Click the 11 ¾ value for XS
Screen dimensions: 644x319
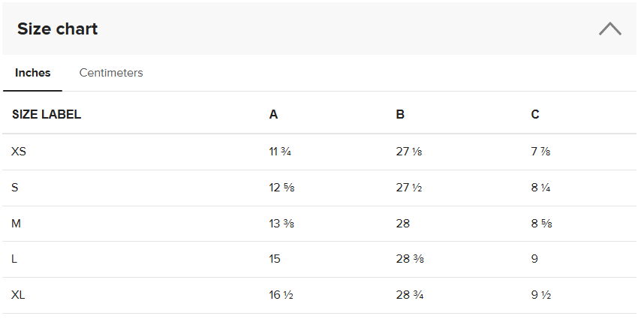pos(280,152)
